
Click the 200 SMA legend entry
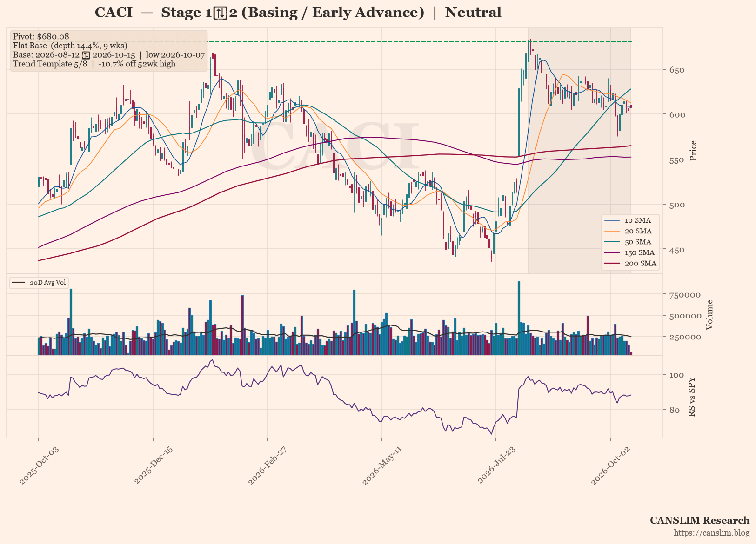[630, 263]
